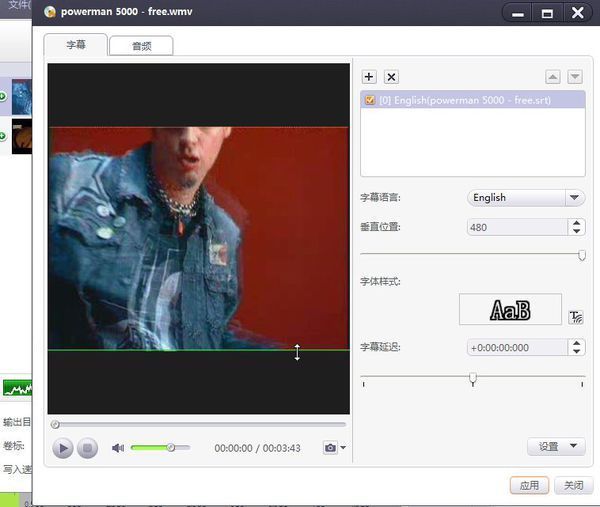Open snapshot options dropdown arrow

pos(343,447)
